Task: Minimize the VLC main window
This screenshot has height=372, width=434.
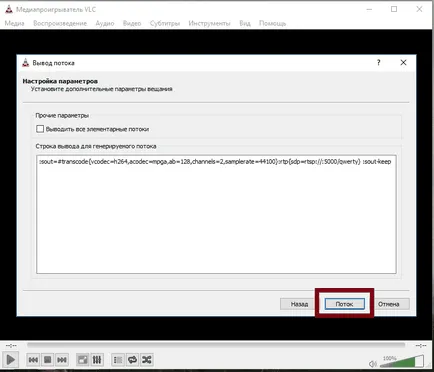Action: pyautogui.click(x=369, y=9)
